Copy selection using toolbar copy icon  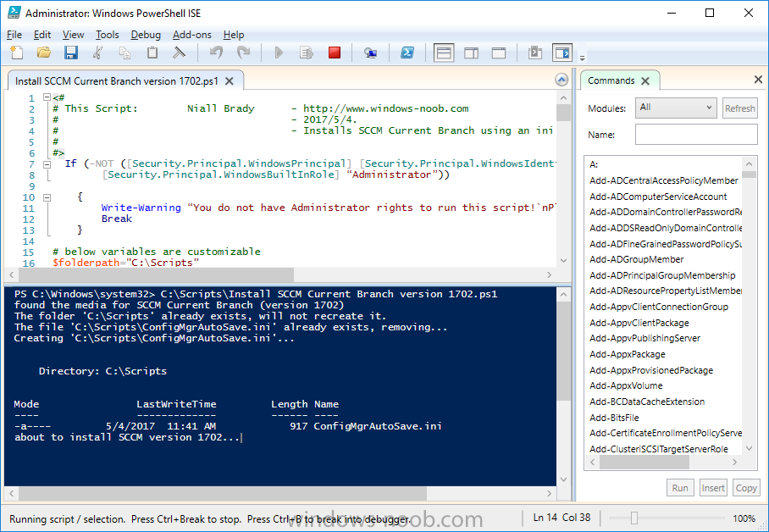tap(125, 53)
